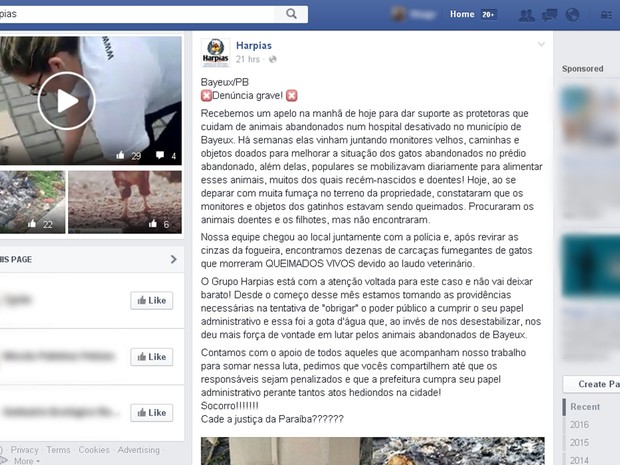Like the first suggested page
Screen dimensions: 620x465
coord(151,301)
